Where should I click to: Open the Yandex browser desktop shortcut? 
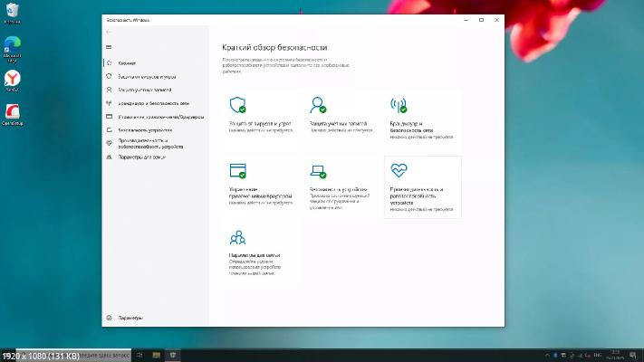coord(13,81)
